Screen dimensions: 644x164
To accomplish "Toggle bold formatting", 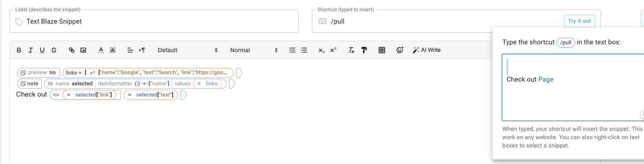I will pyautogui.click(x=19, y=50).
